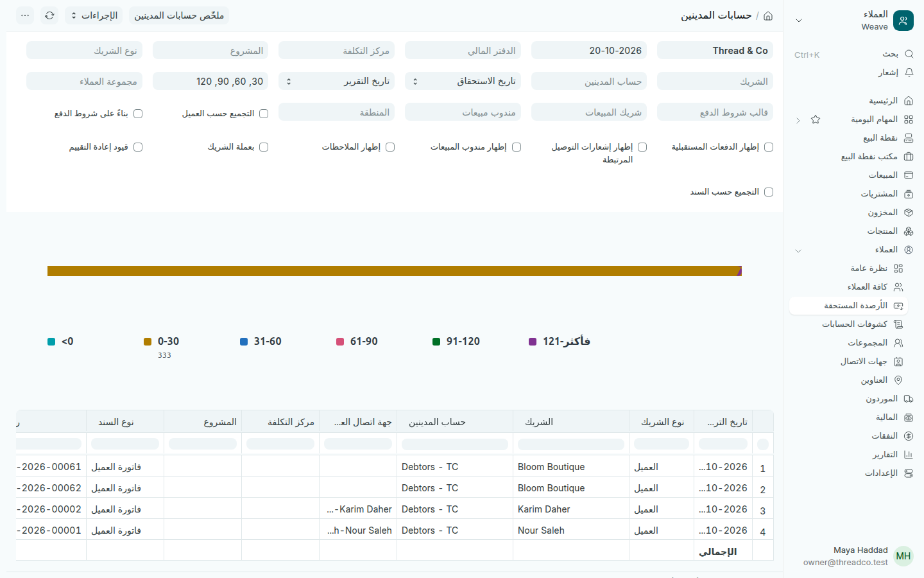The height and width of the screenshot is (578, 924).
Task: Enable إظهار الملاحظات checkbox
Action: 390,147
